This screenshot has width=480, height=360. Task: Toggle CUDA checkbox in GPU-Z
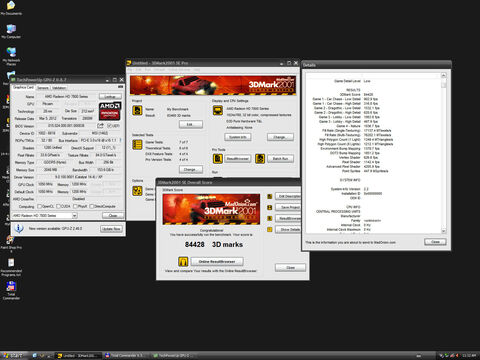click(58, 206)
